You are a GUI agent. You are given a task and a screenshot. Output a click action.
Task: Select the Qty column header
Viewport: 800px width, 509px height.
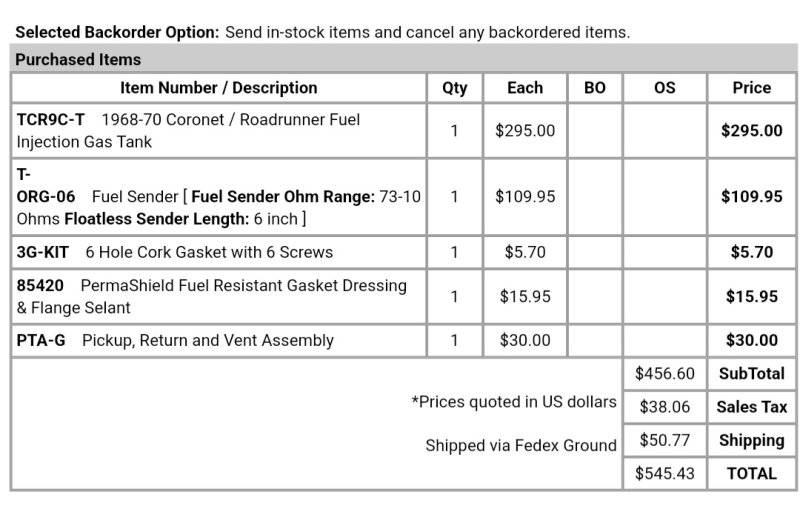(454, 88)
